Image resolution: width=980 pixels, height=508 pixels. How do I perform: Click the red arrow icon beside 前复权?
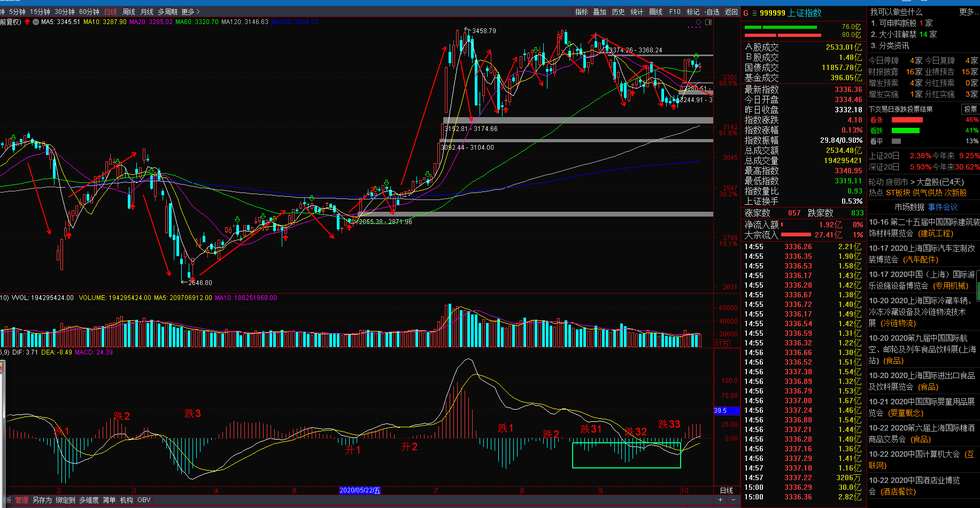click(27, 22)
